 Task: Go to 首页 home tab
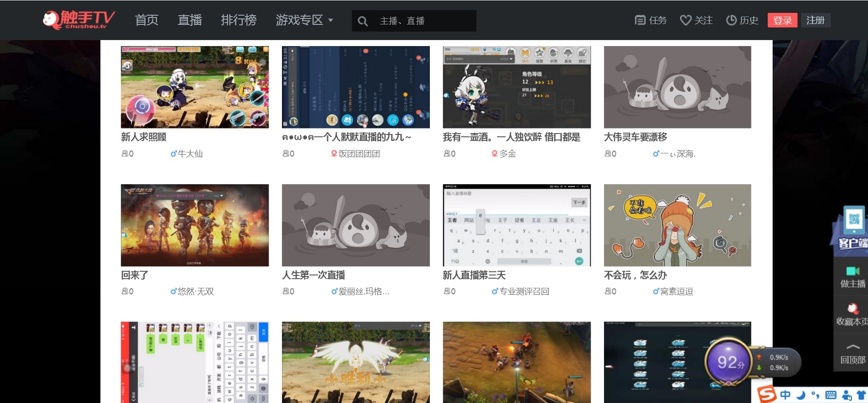(147, 20)
